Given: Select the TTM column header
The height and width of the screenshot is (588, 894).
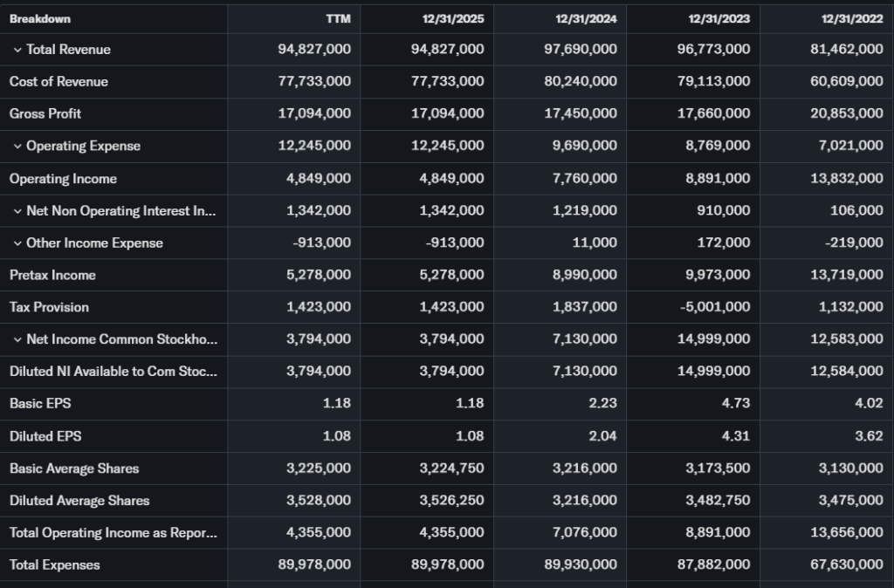Looking at the screenshot, I should tap(338, 18).
